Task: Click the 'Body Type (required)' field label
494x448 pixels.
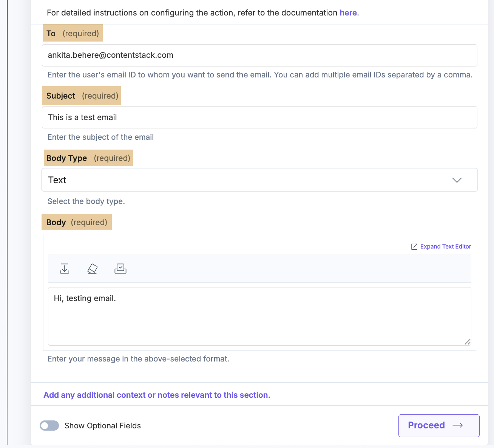Action: 88,158
